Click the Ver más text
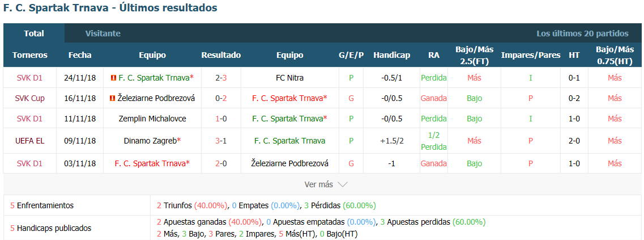Viewport: 644px width, 240px height. coord(319,184)
